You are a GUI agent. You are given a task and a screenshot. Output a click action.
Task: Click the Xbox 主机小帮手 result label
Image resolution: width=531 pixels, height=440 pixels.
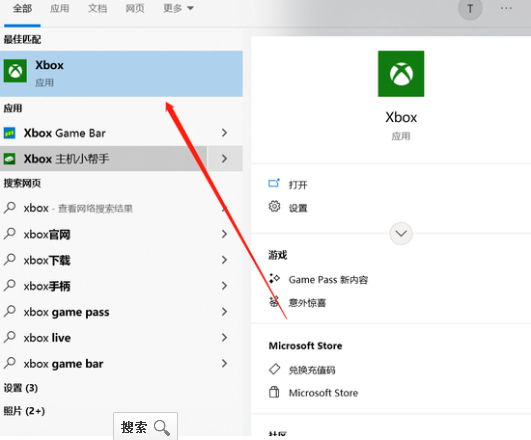tap(66, 159)
